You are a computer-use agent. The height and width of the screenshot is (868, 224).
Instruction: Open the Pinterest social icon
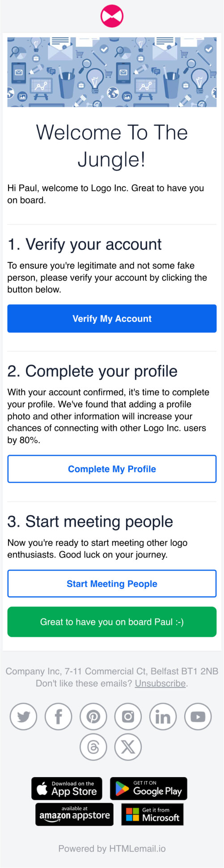click(93, 717)
